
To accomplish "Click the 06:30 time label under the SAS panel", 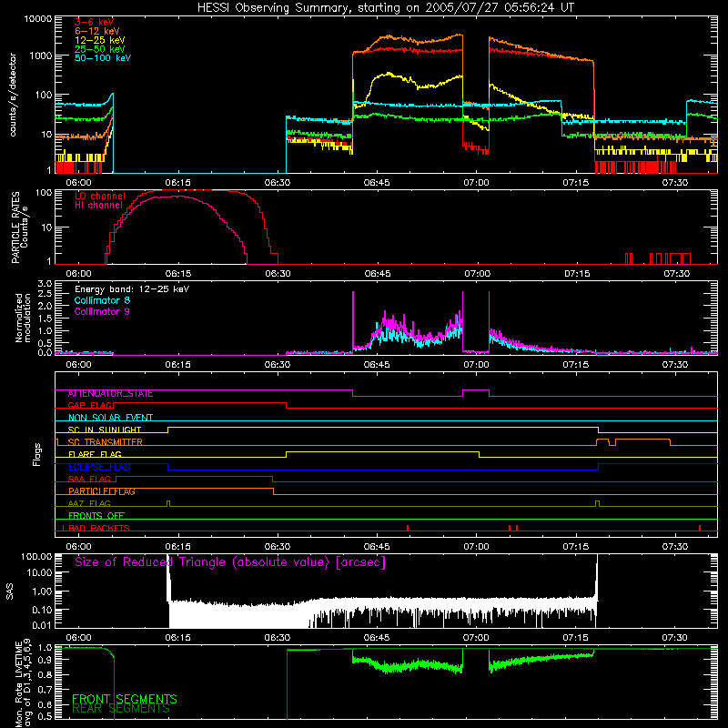I will pos(278,638).
